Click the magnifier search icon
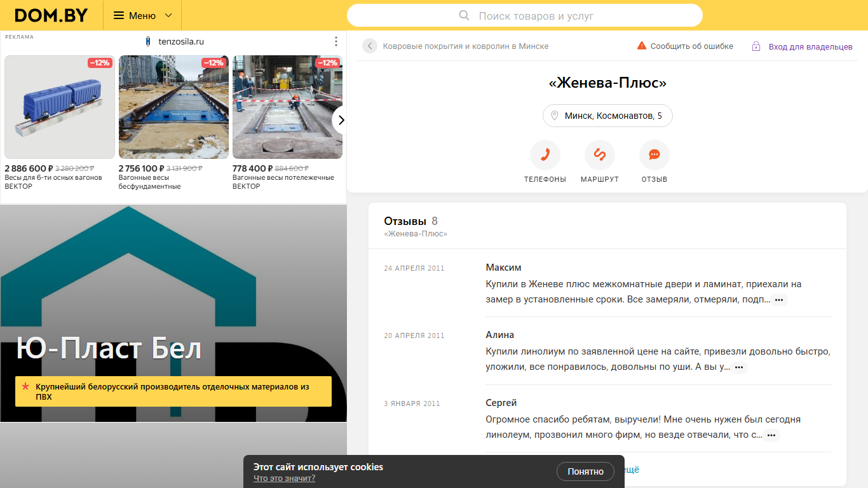This screenshot has width=868, height=488. (465, 15)
